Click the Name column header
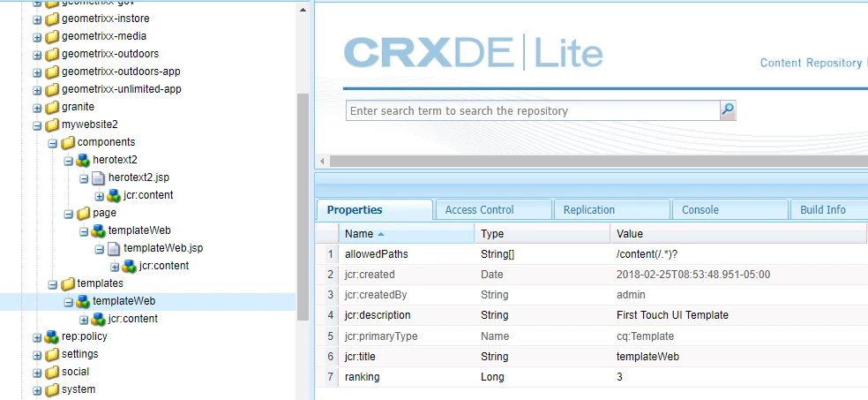Viewport: 868px width, 400px height. pyautogui.click(x=407, y=234)
